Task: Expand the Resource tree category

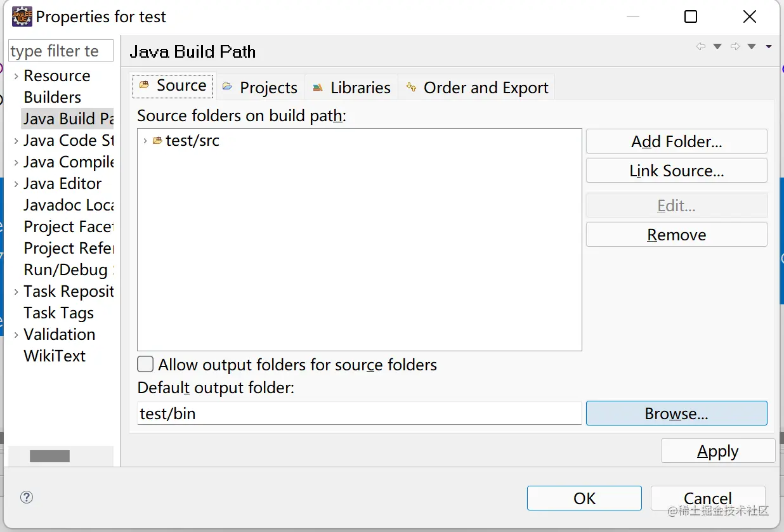Action: click(16, 76)
